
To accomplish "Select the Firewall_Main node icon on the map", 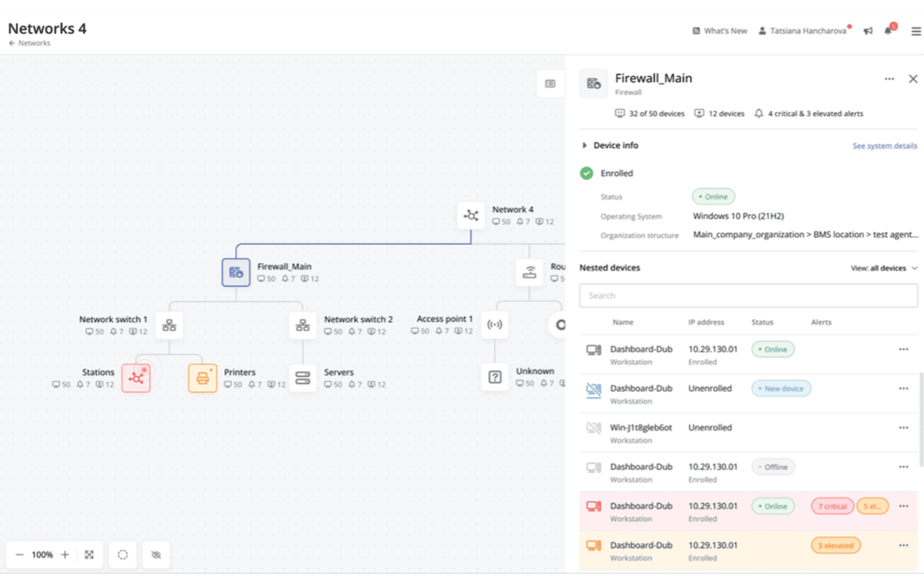I will pos(235,272).
